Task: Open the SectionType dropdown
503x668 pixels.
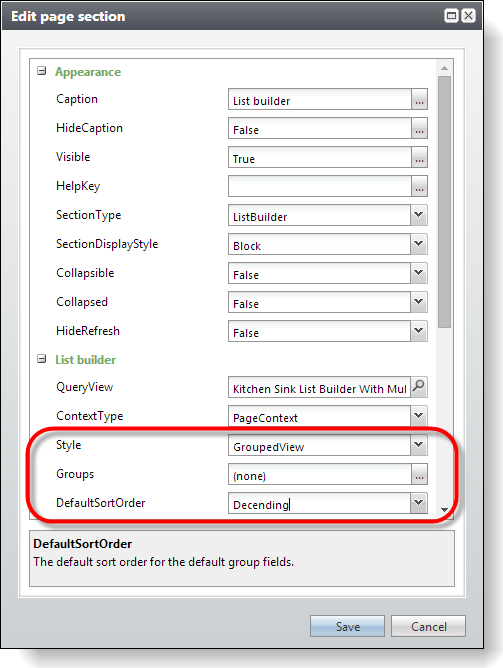Action: (x=419, y=215)
